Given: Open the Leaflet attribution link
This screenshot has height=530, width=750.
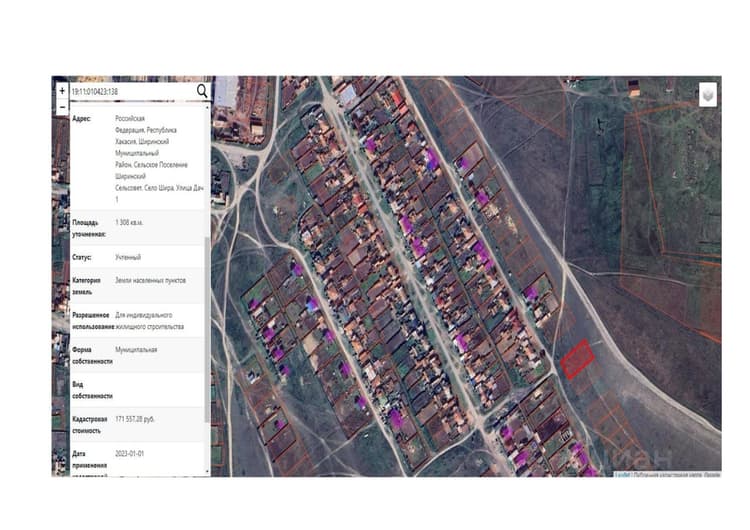Looking at the screenshot, I should pos(622,475).
